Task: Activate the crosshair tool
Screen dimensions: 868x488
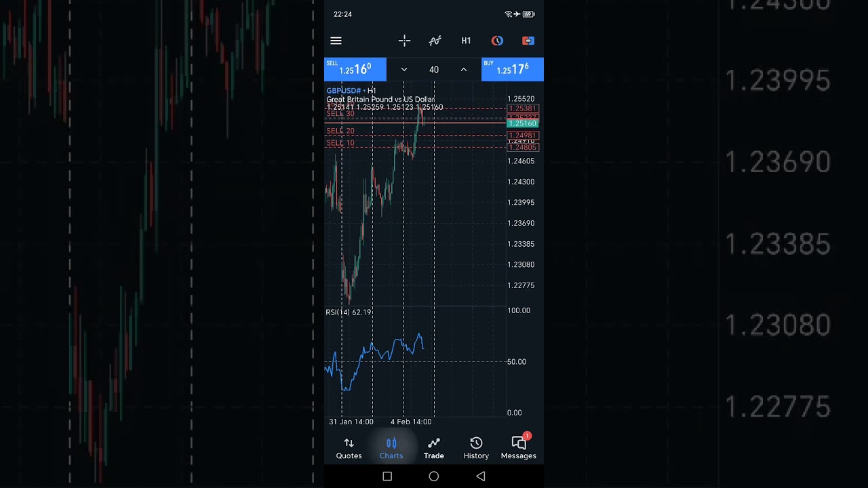Action: [404, 41]
